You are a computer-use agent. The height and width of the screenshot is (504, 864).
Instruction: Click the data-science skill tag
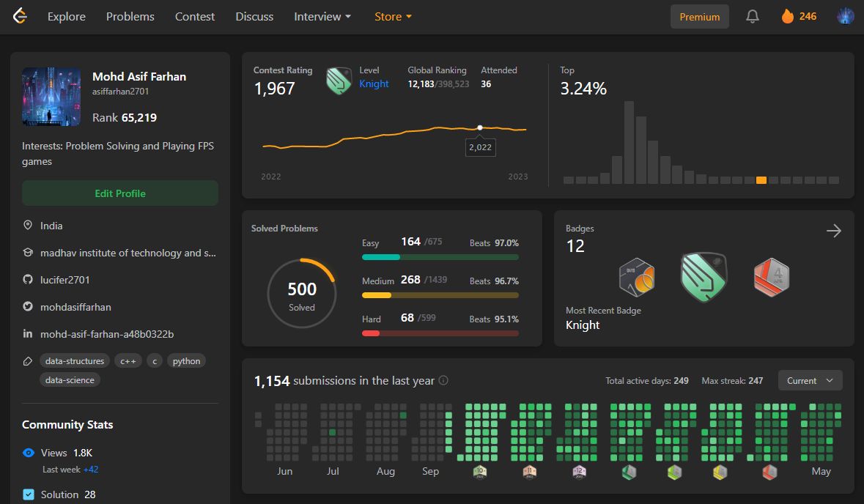[x=70, y=380]
